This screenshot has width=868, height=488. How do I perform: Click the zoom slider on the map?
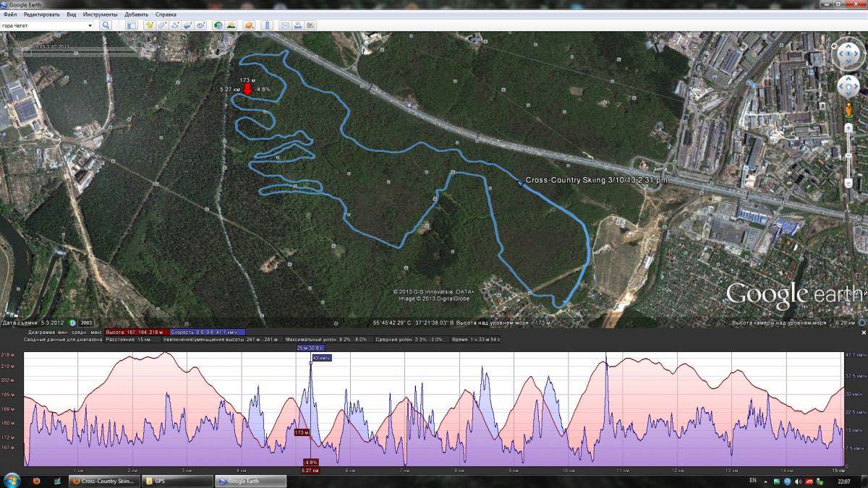848,157
